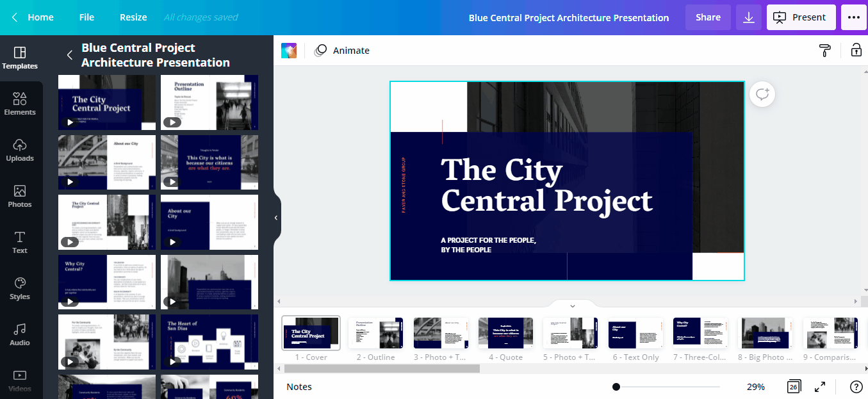
Task: Click the zoom slider handle
Action: (616, 387)
